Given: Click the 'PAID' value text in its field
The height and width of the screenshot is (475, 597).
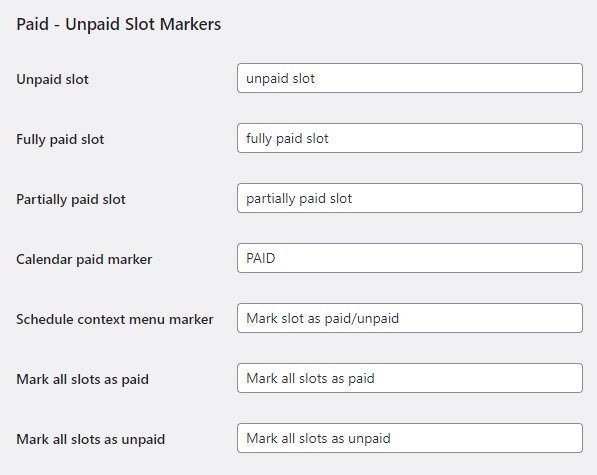Looking at the screenshot, I should [261, 258].
